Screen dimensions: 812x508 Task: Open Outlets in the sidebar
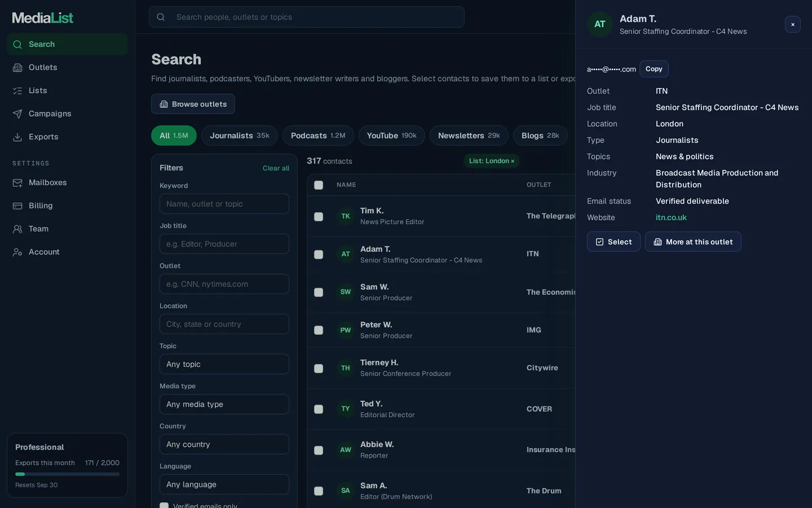coord(67,67)
